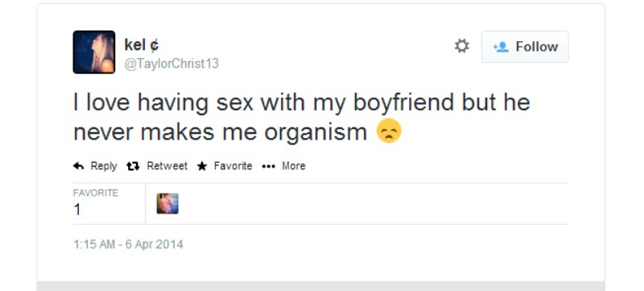Open the FAVORITE heading link
Image resolution: width=644 pixels, height=291 pixels.
tap(96, 193)
